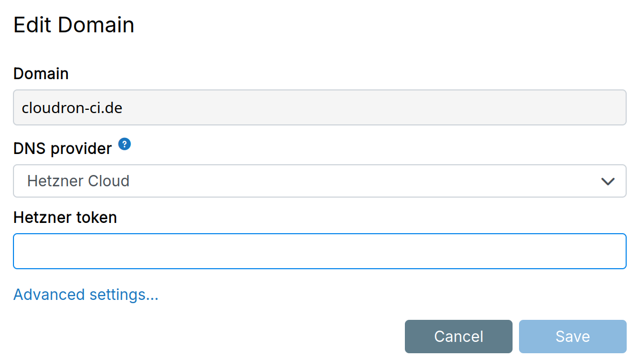Image resolution: width=638 pixels, height=364 pixels.
Task: Discard changes with Cancel
Action: point(458,337)
